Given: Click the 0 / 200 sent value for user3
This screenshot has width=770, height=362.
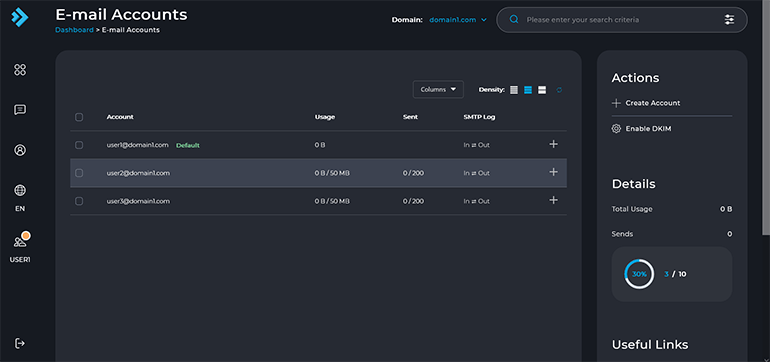Looking at the screenshot, I should coord(413,201).
